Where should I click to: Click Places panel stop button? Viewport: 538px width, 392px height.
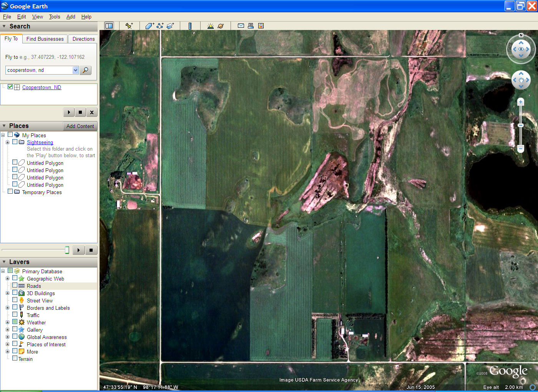pyautogui.click(x=91, y=250)
